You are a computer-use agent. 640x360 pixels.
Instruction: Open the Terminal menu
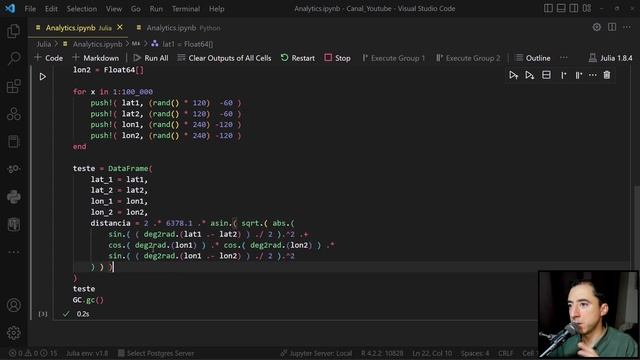(x=186, y=9)
